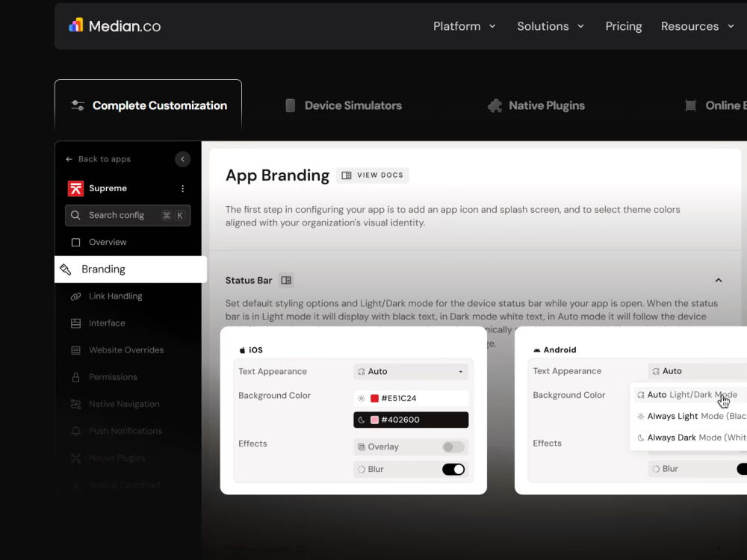Click the Link Handling chain icon
The height and width of the screenshot is (560, 747).
tap(75, 296)
